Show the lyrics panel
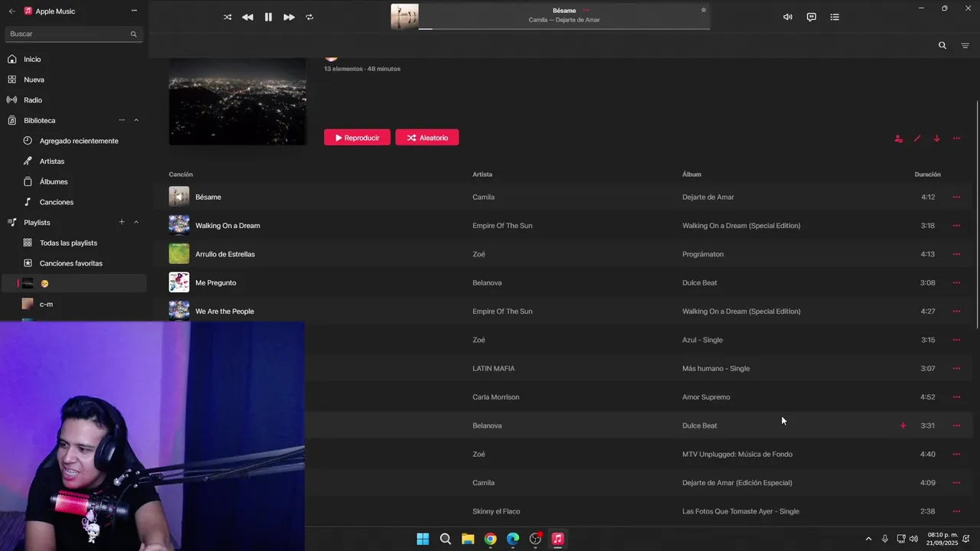This screenshot has height=551, width=980. pos(811,17)
